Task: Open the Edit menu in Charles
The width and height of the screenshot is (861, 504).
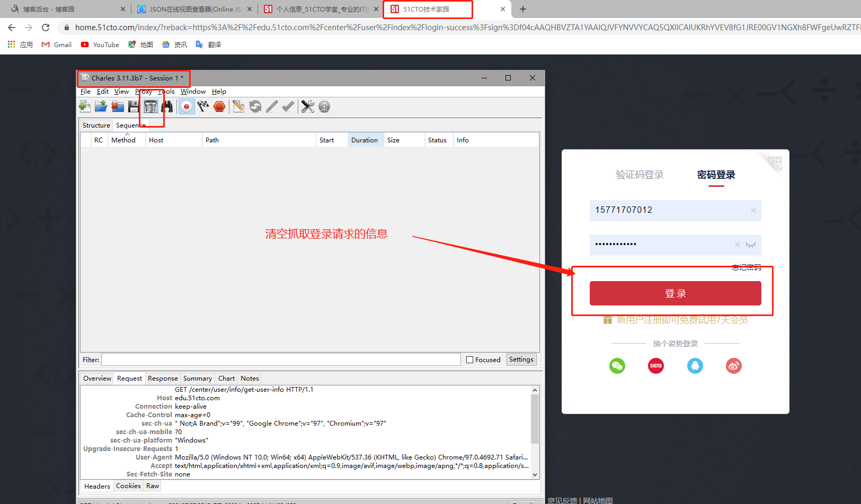Action: click(103, 92)
